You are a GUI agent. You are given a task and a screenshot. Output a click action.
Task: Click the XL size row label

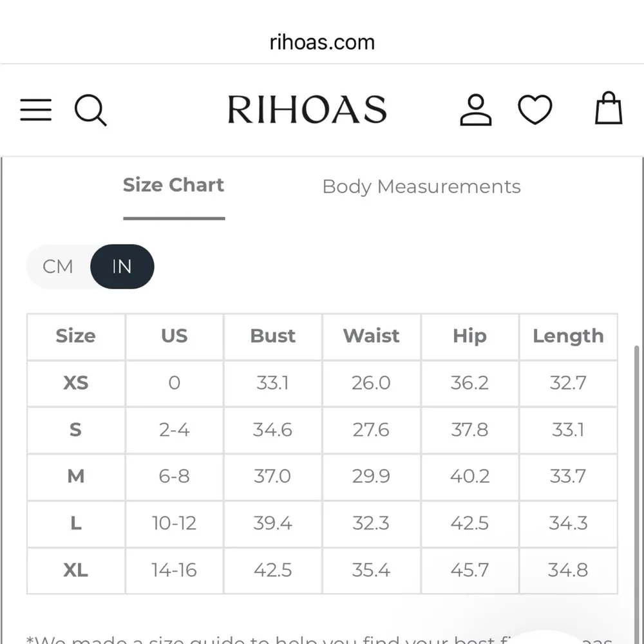click(75, 570)
